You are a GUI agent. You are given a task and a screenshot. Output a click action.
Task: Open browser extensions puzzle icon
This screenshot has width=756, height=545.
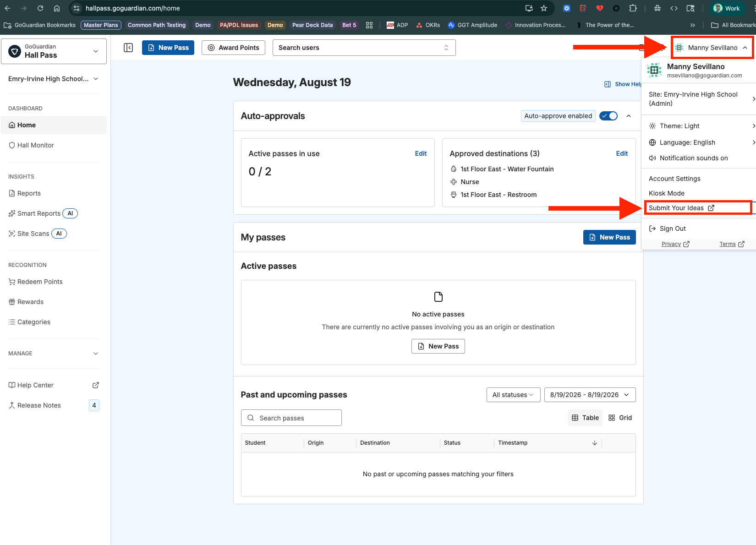coord(633,8)
